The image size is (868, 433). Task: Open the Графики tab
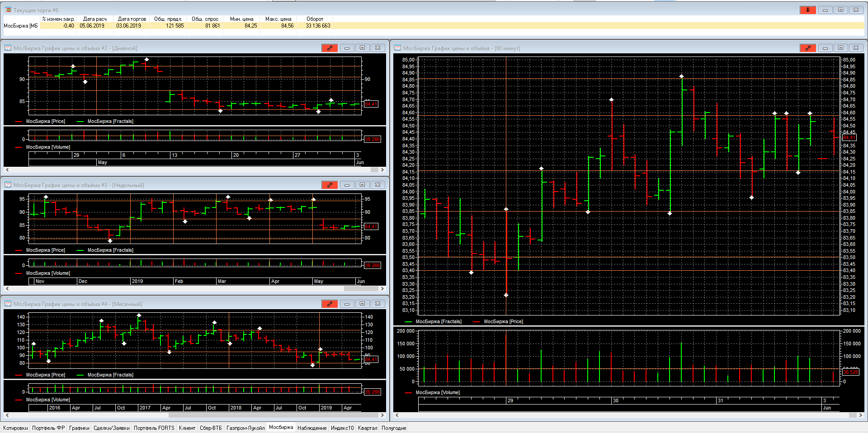tap(79, 428)
